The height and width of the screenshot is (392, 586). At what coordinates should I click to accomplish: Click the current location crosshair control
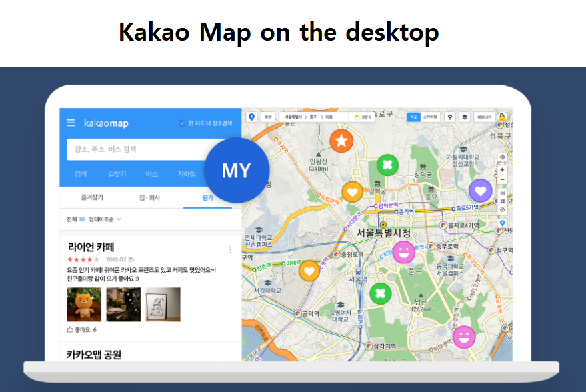[x=503, y=157]
